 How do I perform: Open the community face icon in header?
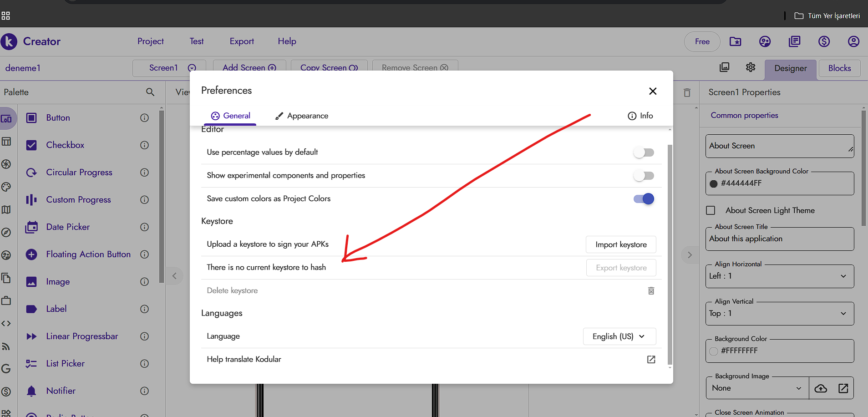point(765,41)
